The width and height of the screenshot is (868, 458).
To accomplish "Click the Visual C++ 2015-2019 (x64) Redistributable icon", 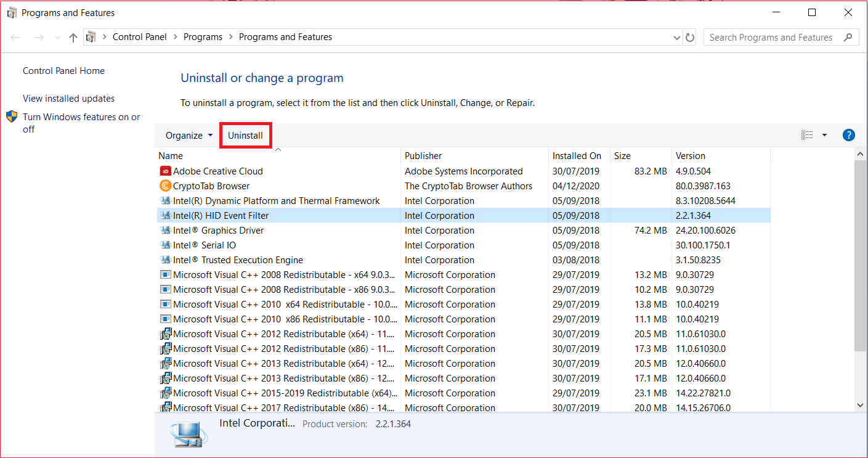I will [x=165, y=393].
